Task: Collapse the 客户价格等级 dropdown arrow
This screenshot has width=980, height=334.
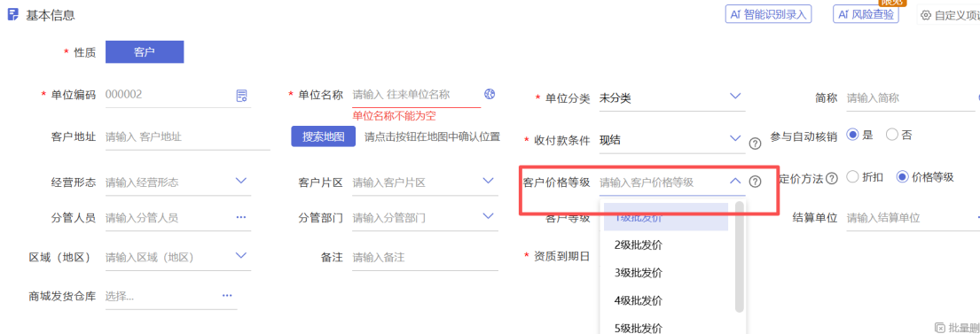Action: 735,181
